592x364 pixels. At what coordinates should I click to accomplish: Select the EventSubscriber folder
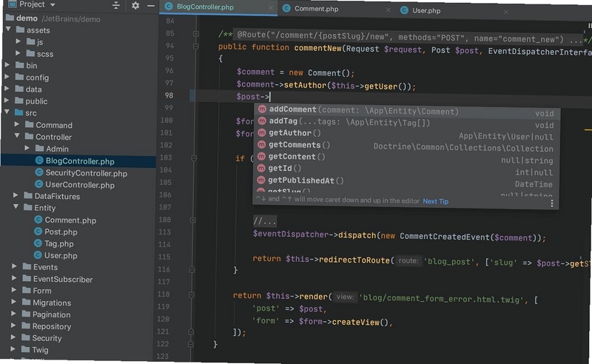(x=58, y=279)
